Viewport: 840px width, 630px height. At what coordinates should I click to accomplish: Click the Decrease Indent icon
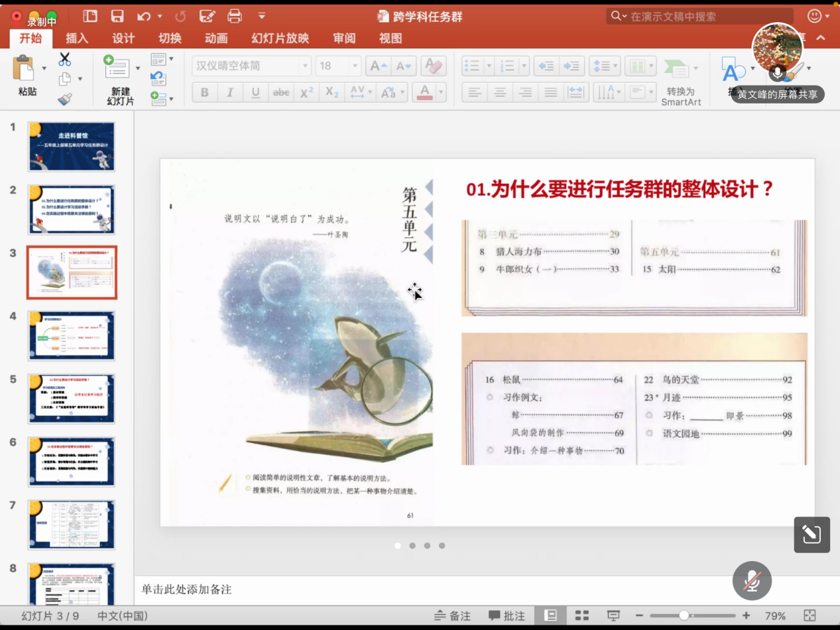pyautogui.click(x=546, y=66)
